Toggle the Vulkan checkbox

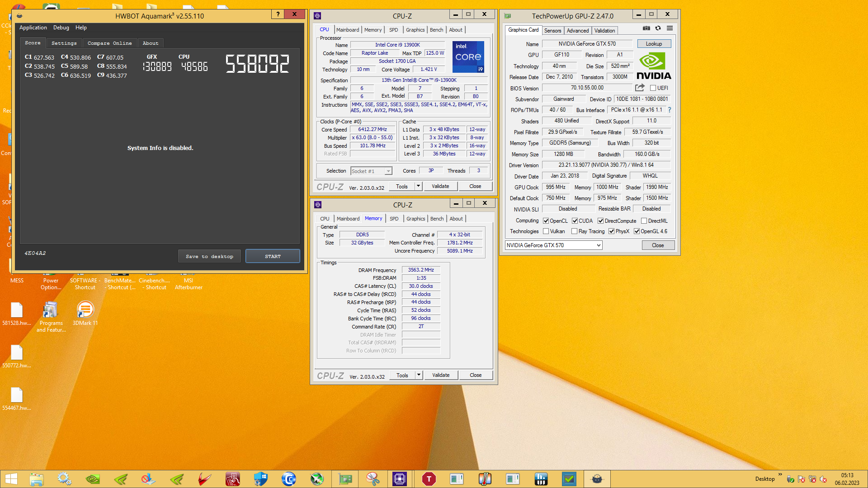click(x=546, y=231)
